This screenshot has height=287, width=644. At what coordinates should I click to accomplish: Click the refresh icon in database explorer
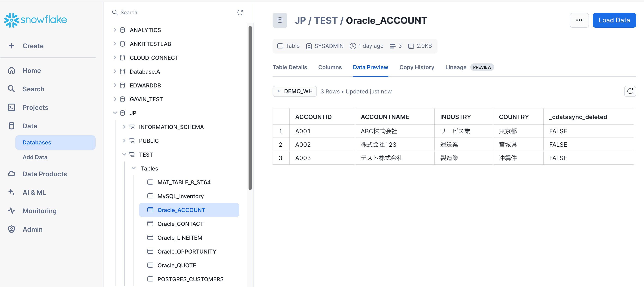(240, 12)
